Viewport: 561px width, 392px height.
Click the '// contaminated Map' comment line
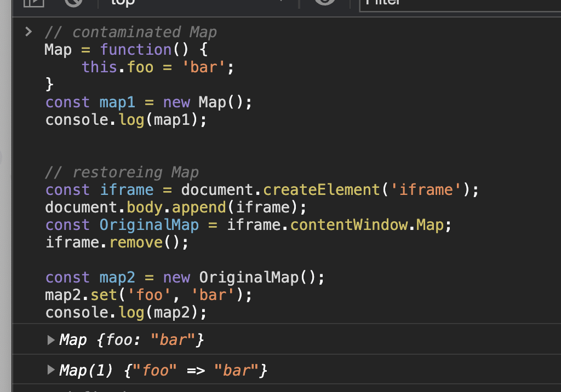pos(130,32)
